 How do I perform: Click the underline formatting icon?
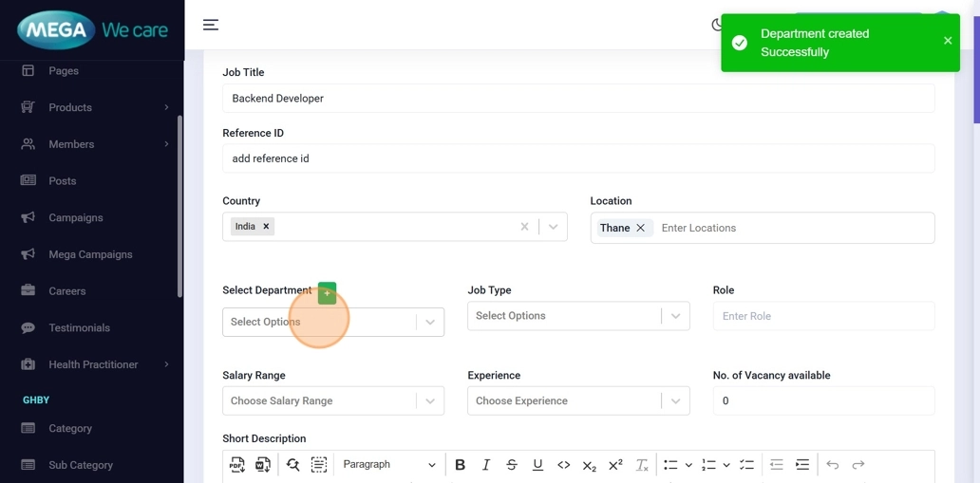pos(537,465)
